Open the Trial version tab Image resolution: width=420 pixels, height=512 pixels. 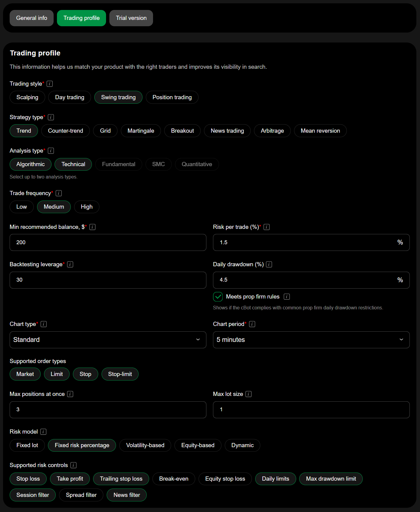point(131,18)
